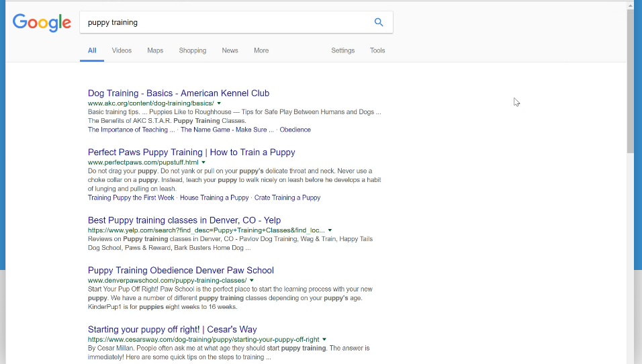Switch to the Videos tab
Viewport: 642px width, 364px height.
pyautogui.click(x=122, y=50)
